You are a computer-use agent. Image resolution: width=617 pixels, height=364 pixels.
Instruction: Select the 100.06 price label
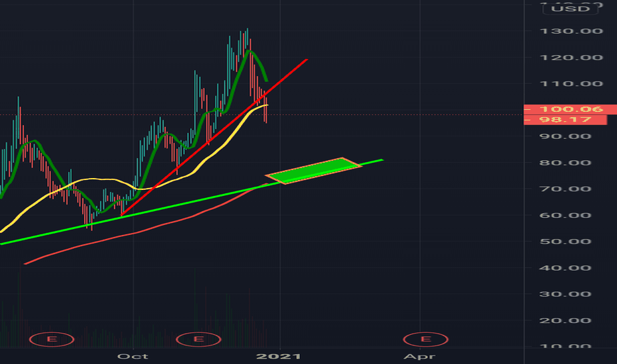570,109
